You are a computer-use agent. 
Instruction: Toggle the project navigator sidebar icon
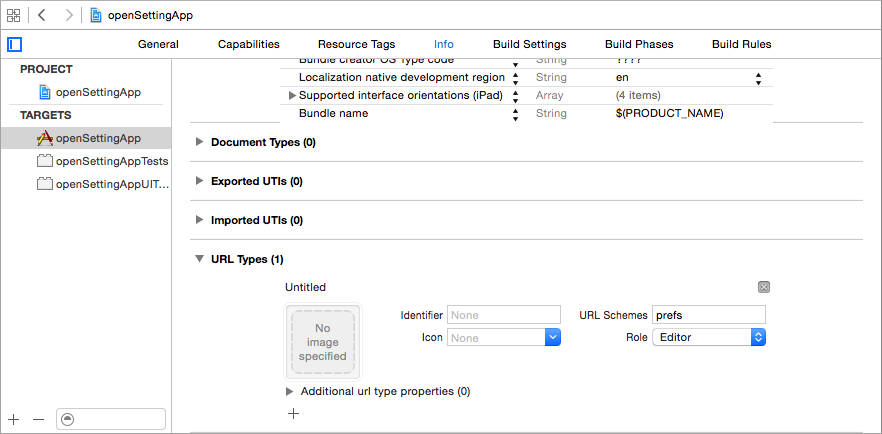pos(14,44)
